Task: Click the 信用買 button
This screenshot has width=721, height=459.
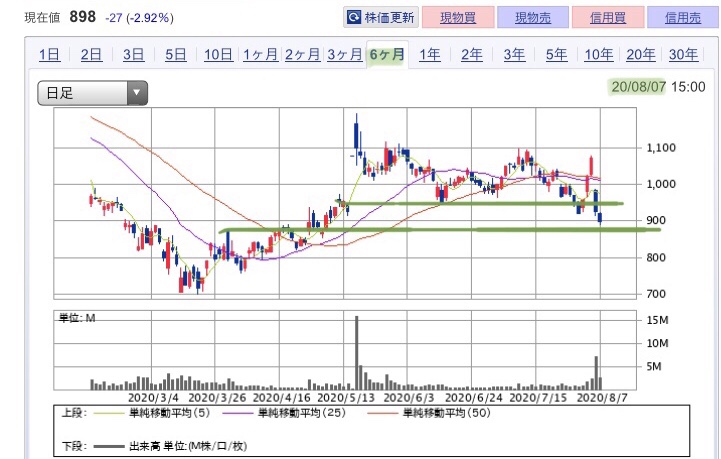Action: 608,18
